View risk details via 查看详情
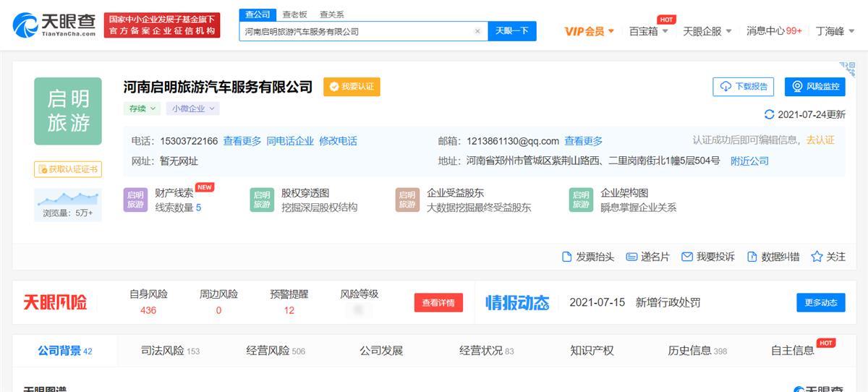The width and height of the screenshot is (868, 392). (438, 303)
